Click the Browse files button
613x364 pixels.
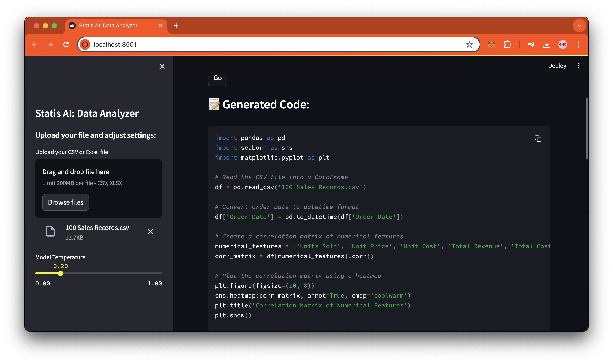coord(66,202)
